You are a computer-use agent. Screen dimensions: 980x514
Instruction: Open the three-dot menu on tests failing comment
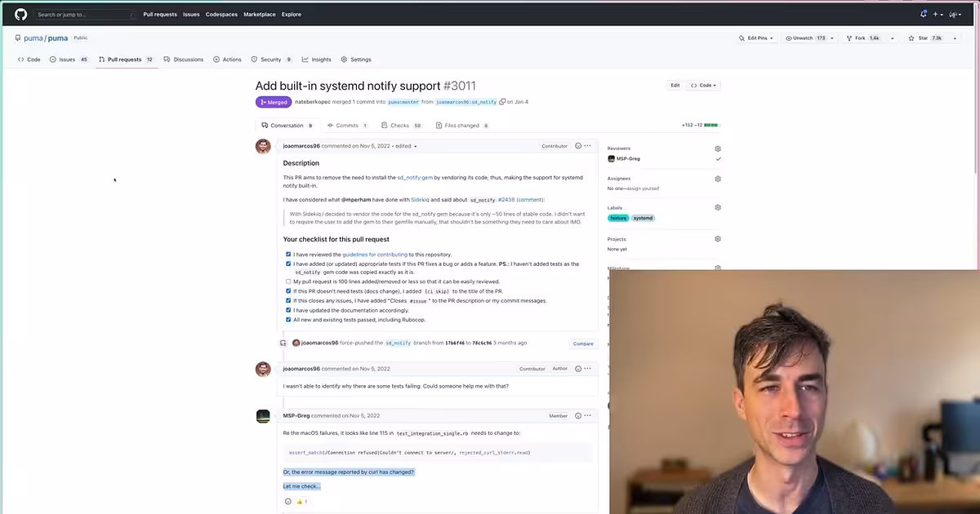pos(588,369)
